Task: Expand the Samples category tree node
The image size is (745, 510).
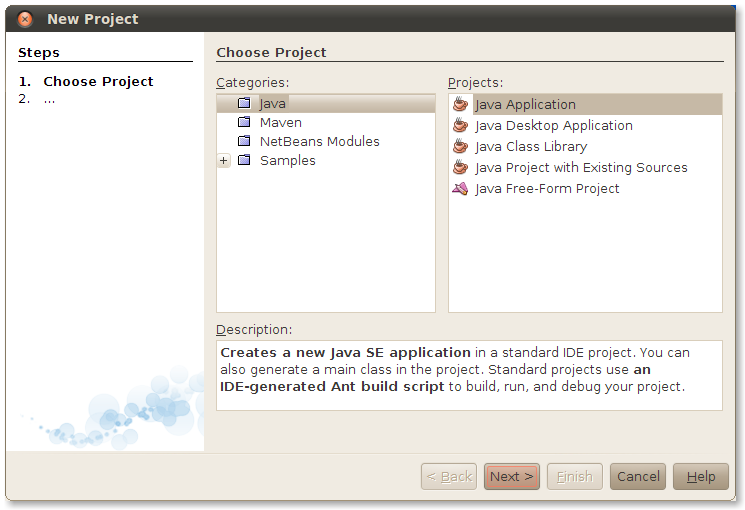Action: (x=224, y=161)
